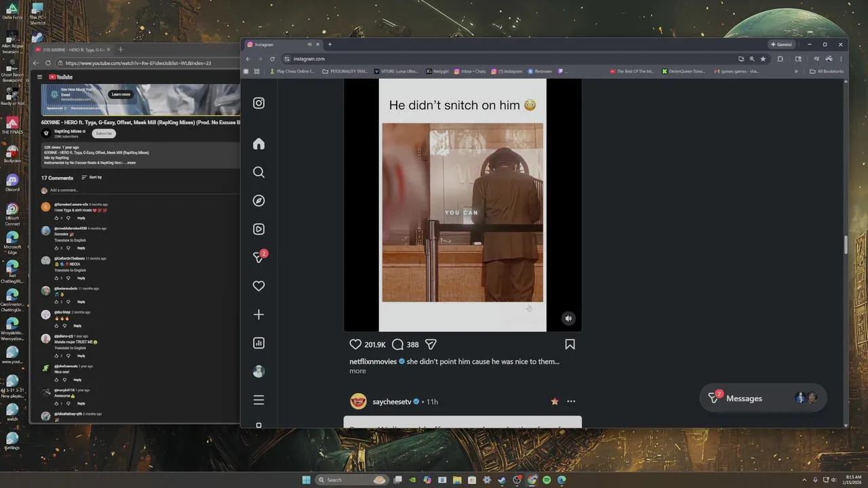Bookmark star in Instagram address bar

(x=763, y=59)
